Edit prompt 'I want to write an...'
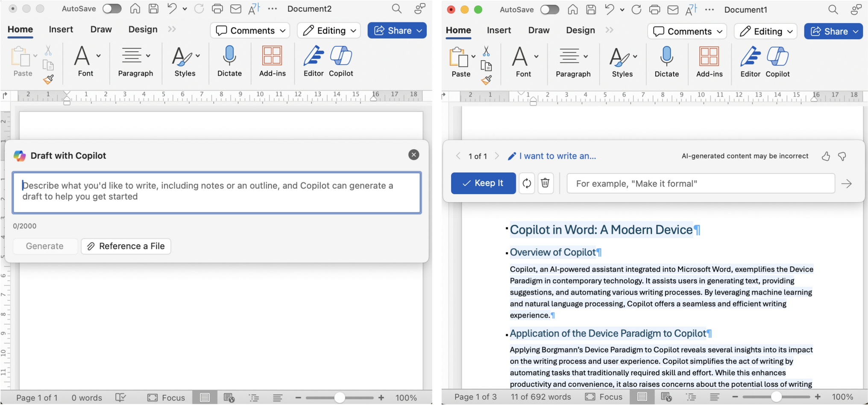The height and width of the screenshot is (405, 868). coord(552,156)
